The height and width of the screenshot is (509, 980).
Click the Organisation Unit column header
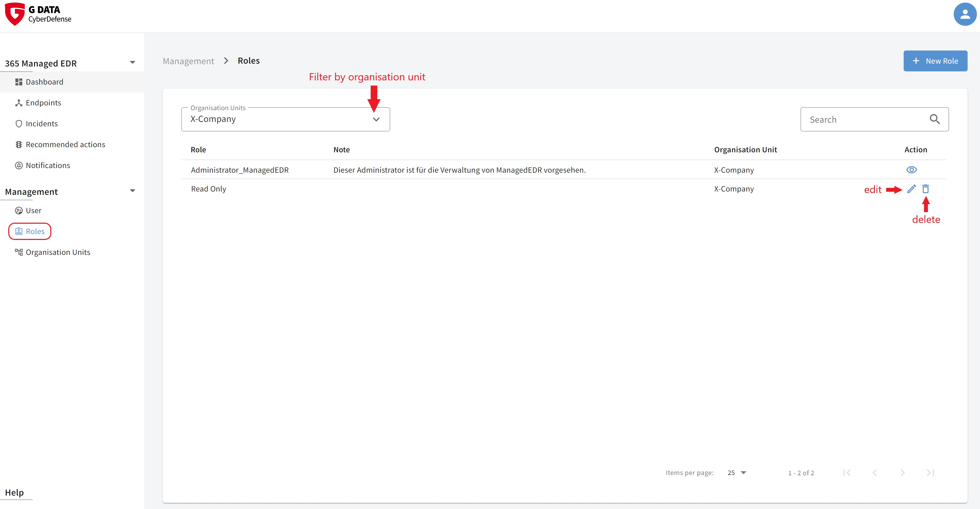coord(745,149)
